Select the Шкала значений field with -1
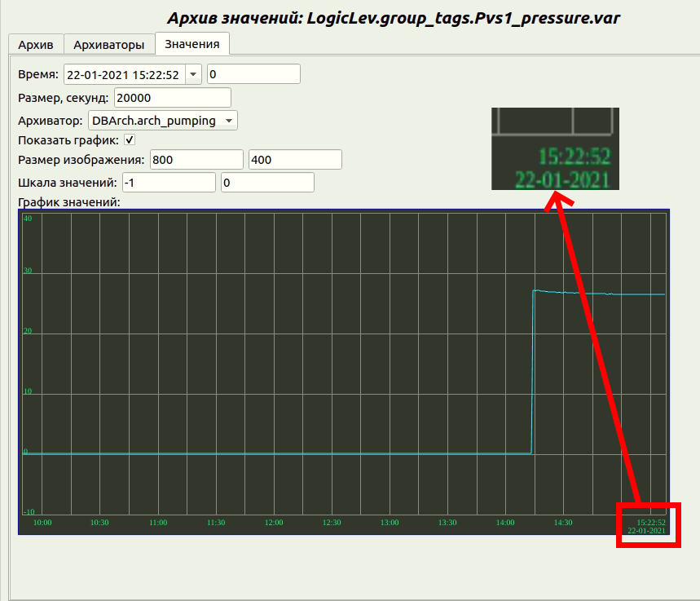This screenshot has height=601, width=700. click(x=169, y=183)
